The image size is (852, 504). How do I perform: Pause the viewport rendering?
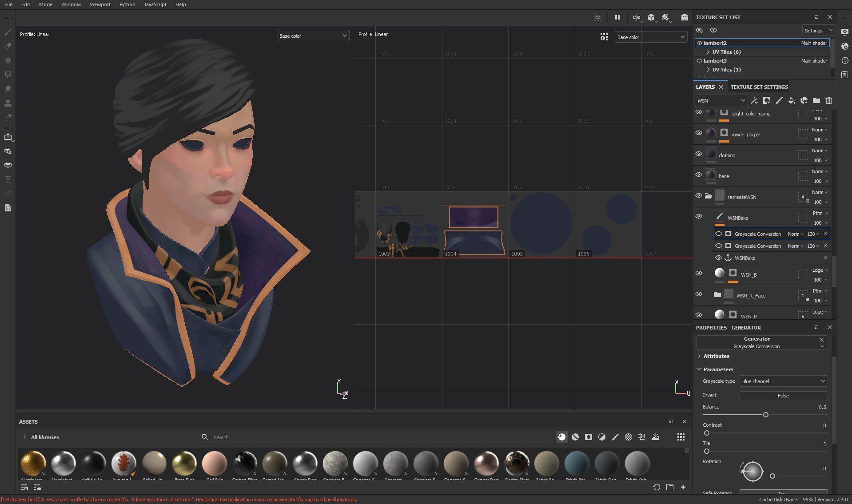(x=617, y=17)
